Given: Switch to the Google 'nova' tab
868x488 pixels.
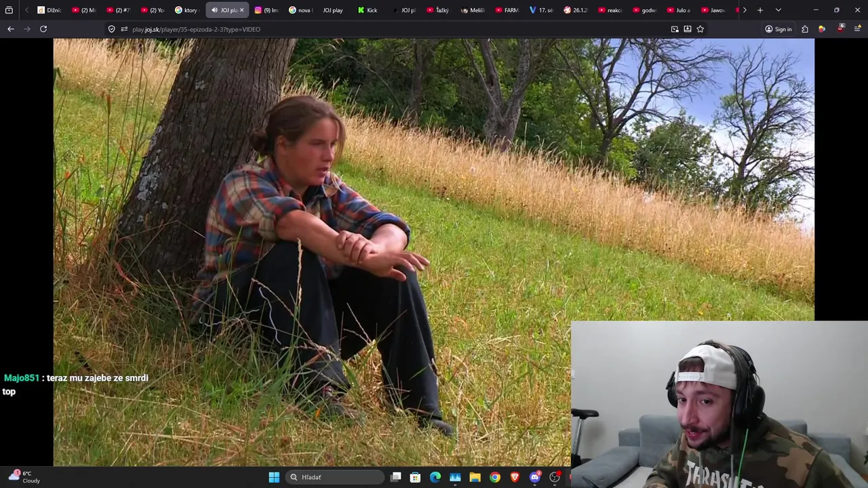Looking at the screenshot, I should pyautogui.click(x=301, y=10).
